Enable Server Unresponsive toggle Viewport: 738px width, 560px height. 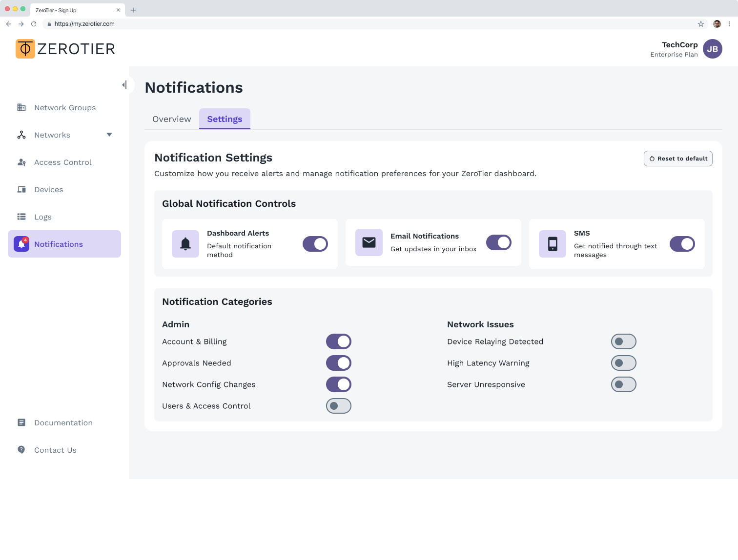click(x=624, y=384)
